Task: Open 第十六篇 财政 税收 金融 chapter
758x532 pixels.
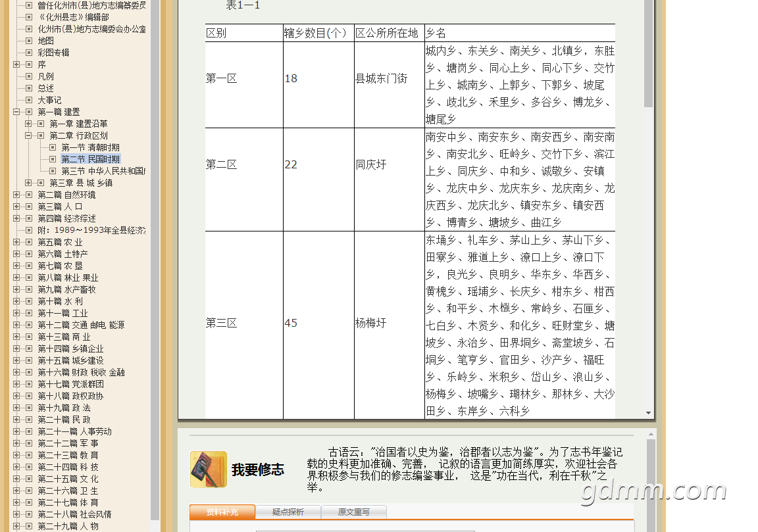Action: tap(81, 372)
